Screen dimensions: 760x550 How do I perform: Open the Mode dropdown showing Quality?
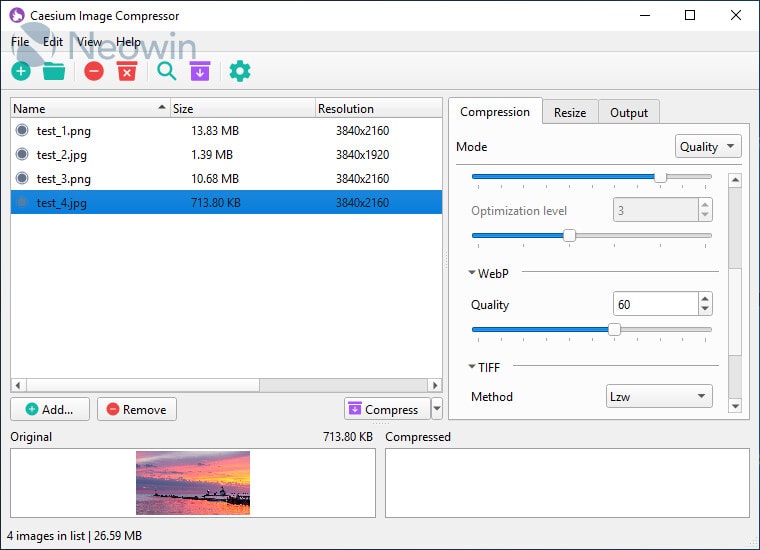tap(708, 146)
